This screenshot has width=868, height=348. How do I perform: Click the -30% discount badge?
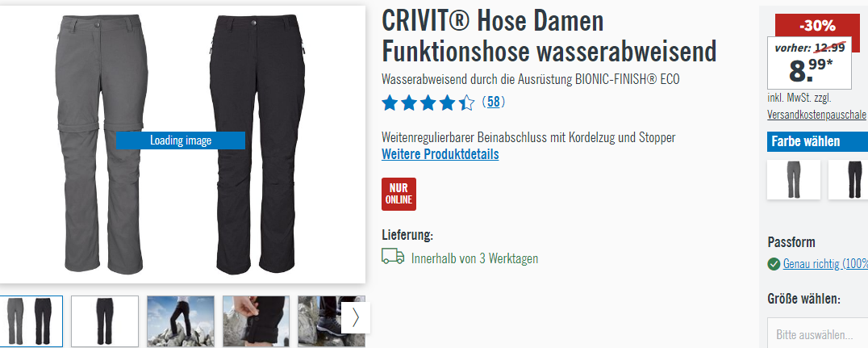817,26
